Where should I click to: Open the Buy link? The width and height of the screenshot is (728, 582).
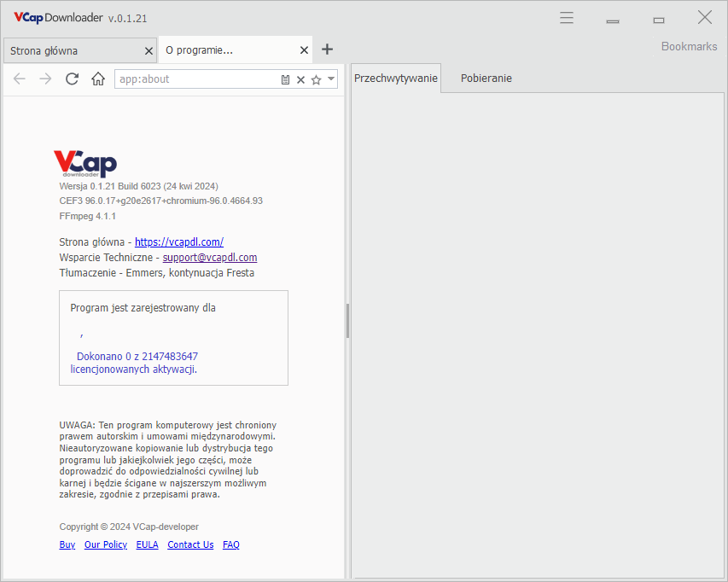point(67,544)
